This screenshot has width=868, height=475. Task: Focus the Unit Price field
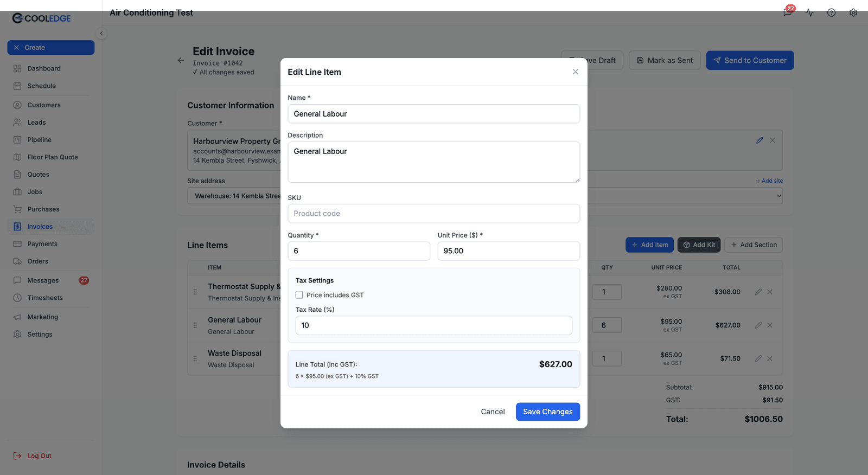(x=508, y=251)
